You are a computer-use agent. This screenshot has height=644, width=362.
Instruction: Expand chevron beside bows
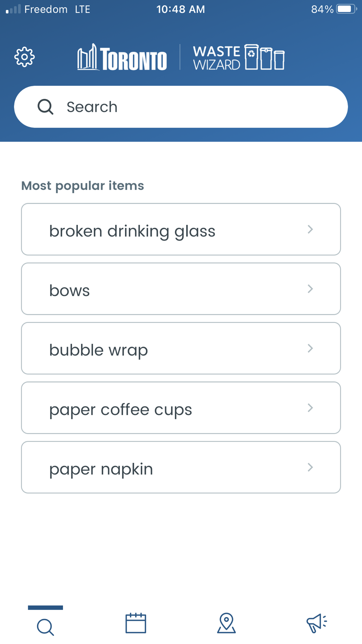click(x=310, y=289)
